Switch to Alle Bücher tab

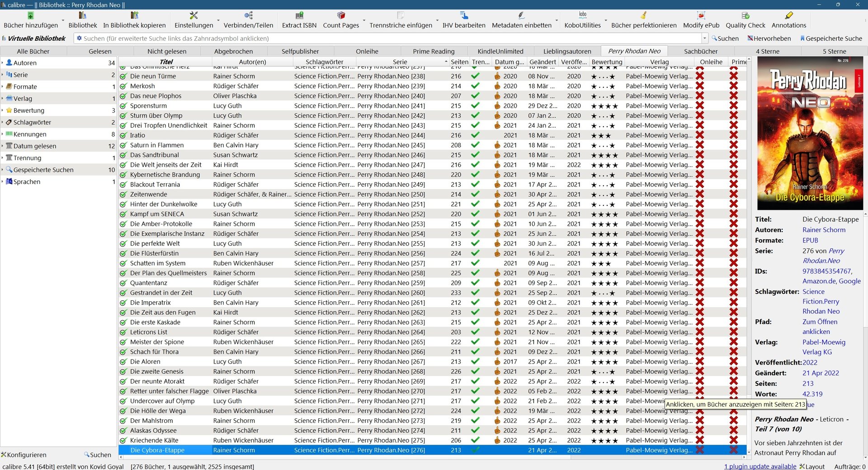coord(33,51)
